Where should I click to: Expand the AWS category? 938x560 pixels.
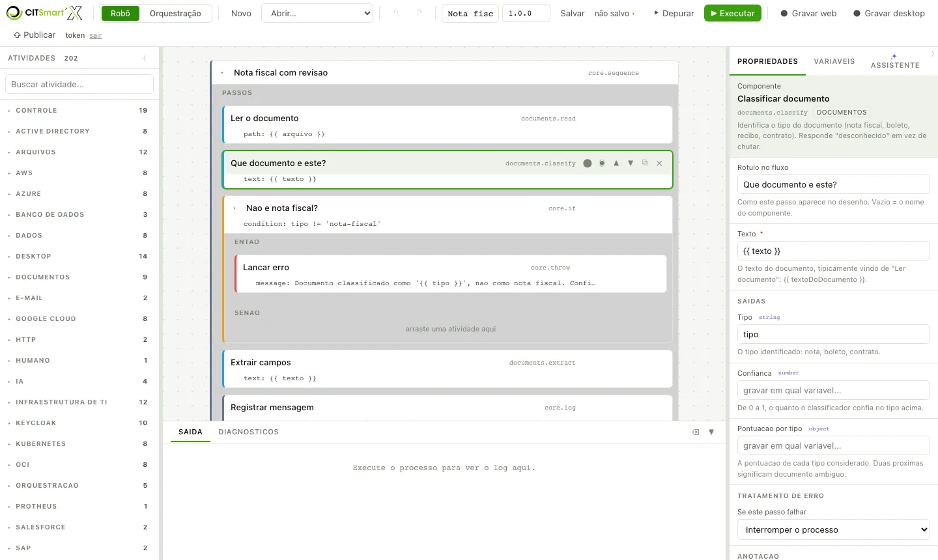pos(78,173)
